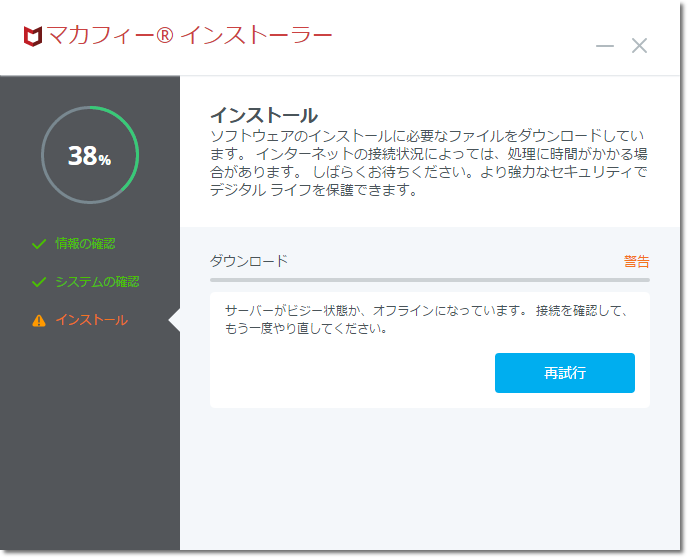Select the 情報の確認 step

(x=85, y=243)
